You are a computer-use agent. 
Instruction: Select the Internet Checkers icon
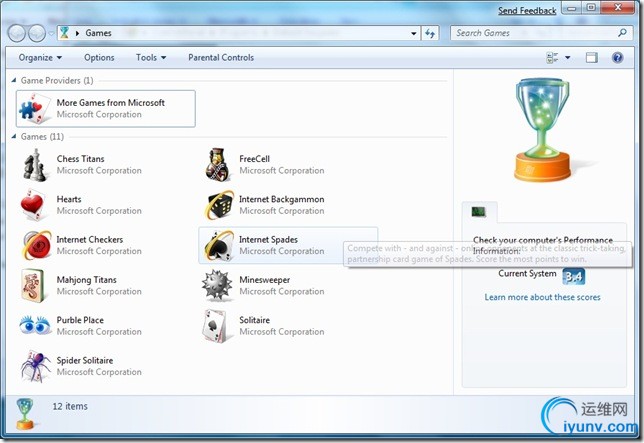coord(37,245)
